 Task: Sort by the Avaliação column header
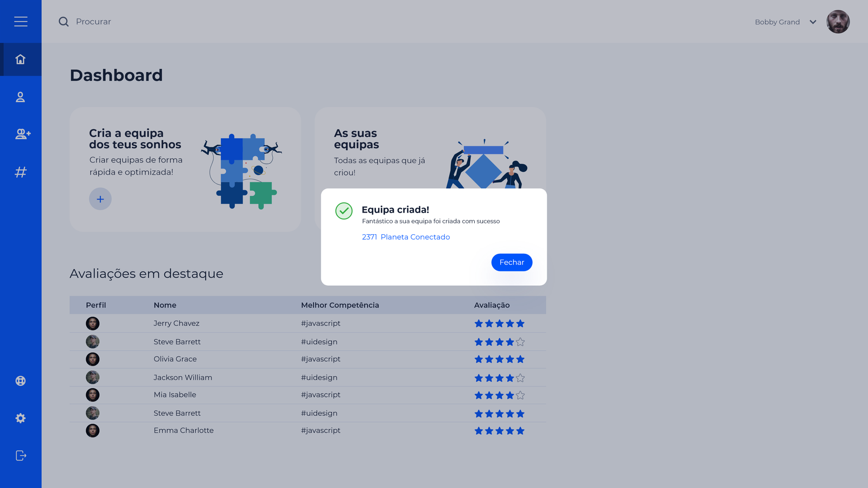tap(492, 305)
